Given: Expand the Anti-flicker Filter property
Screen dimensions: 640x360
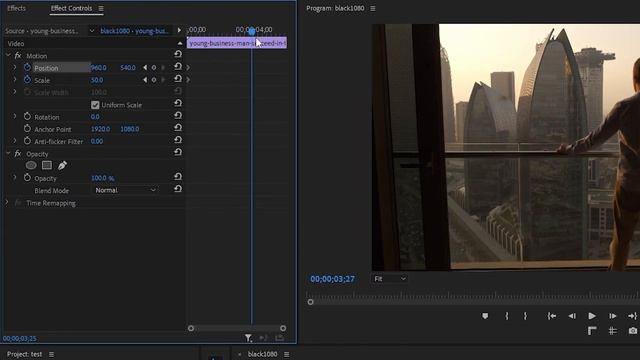Looking at the screenshot, I should [x=15, y=141].
